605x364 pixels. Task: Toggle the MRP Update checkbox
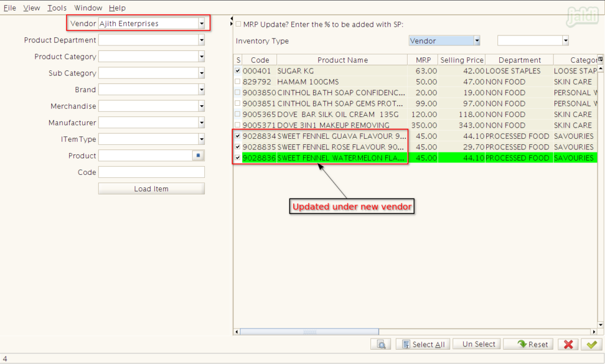[239, 24]
